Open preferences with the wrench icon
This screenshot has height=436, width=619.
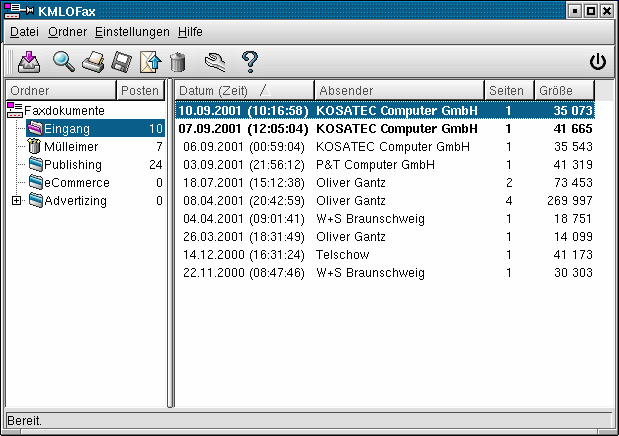(x=215, y=62)
